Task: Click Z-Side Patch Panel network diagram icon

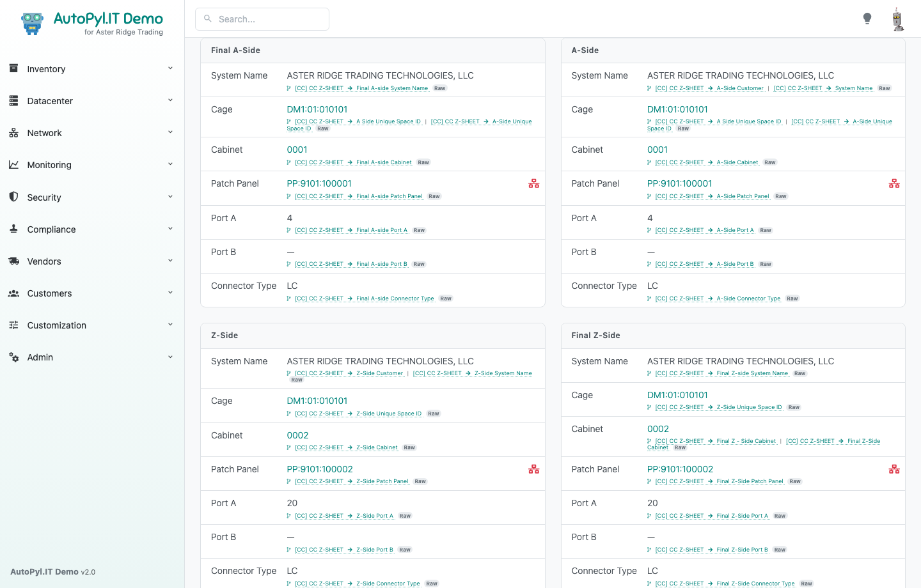Action: (534, 469)
